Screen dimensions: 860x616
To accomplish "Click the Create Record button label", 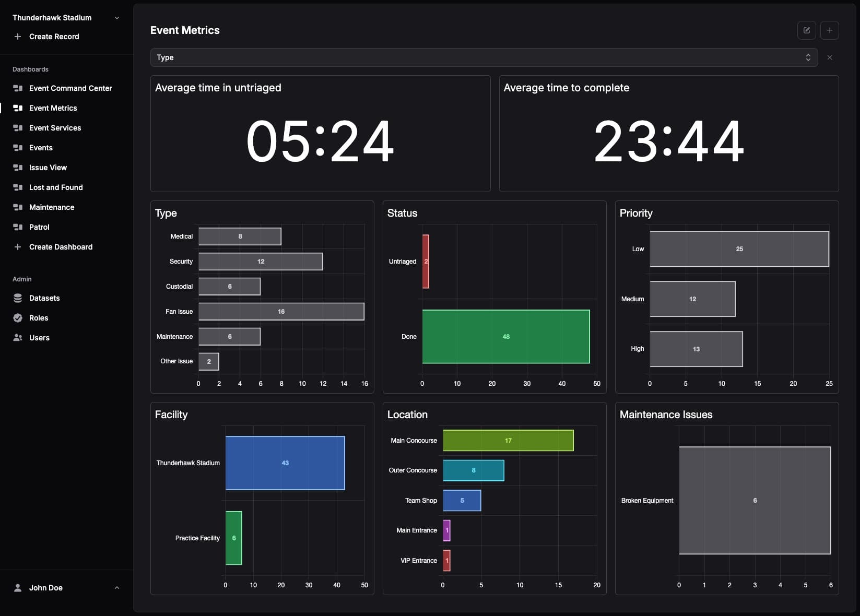I will [x=54, y=37].
